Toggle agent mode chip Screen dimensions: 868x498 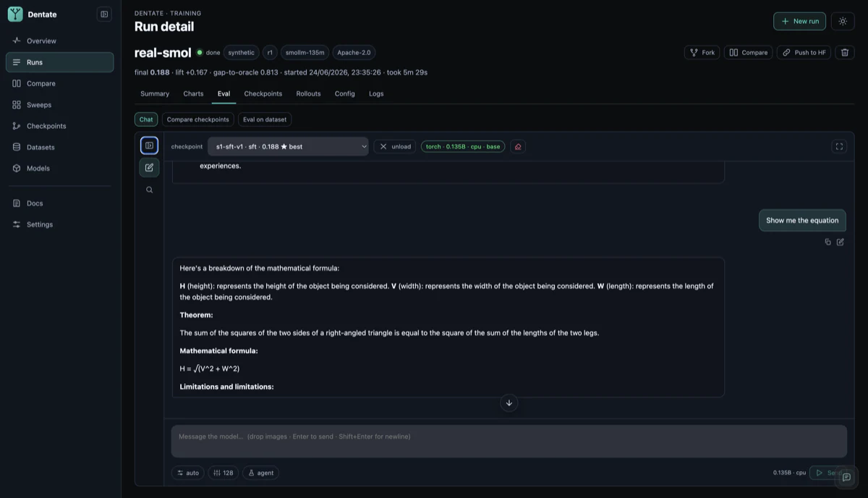260,473
